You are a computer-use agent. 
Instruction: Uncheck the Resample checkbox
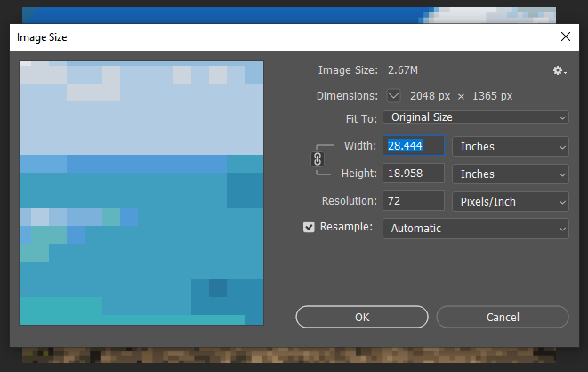pos(310,228)
